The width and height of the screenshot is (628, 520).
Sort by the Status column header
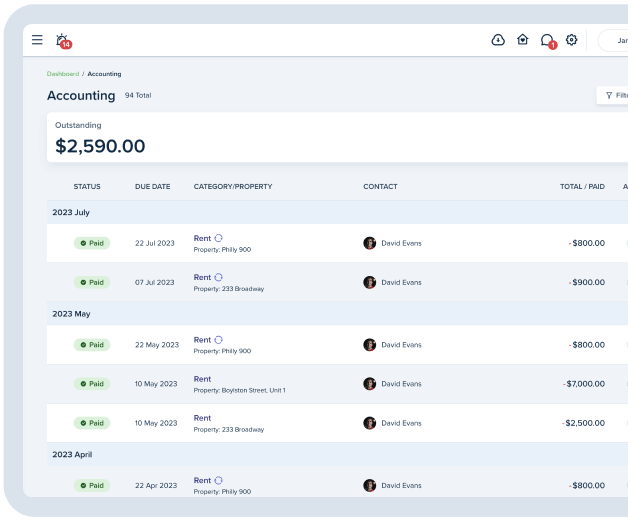click(87, 187)
